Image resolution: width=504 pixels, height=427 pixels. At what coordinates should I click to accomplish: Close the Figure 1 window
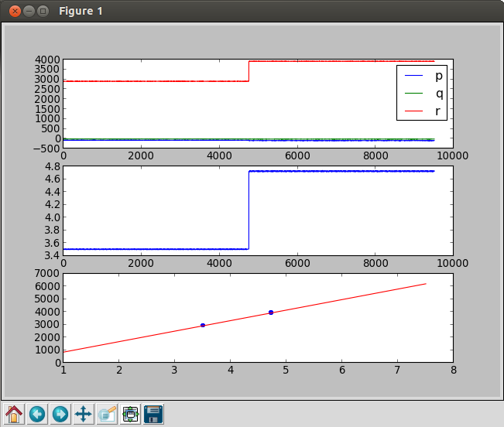coord(15,12)
